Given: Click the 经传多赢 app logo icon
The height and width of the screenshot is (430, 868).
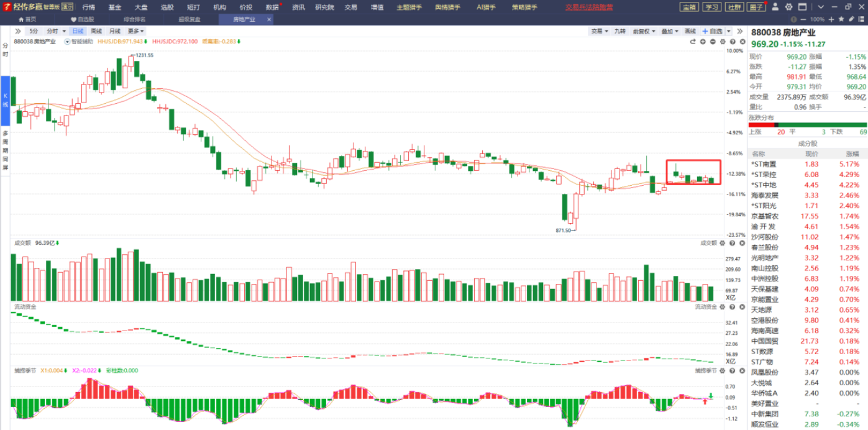Looking at the screenshot, I should pyautogui.click(x=7, y=7).
